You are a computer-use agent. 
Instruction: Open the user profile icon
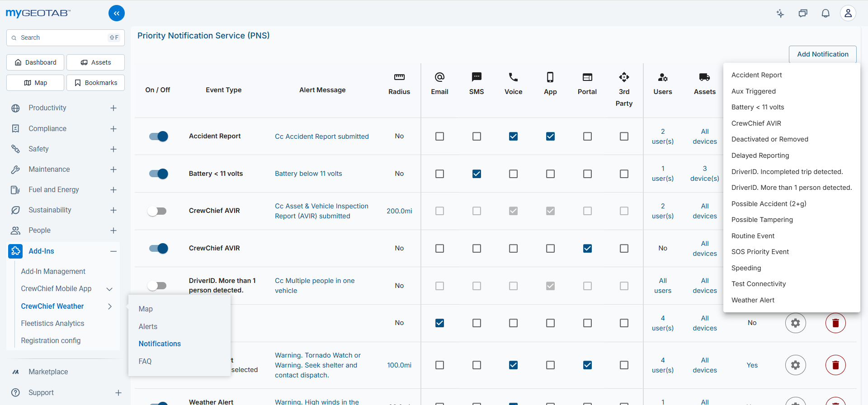coord(848,13)
